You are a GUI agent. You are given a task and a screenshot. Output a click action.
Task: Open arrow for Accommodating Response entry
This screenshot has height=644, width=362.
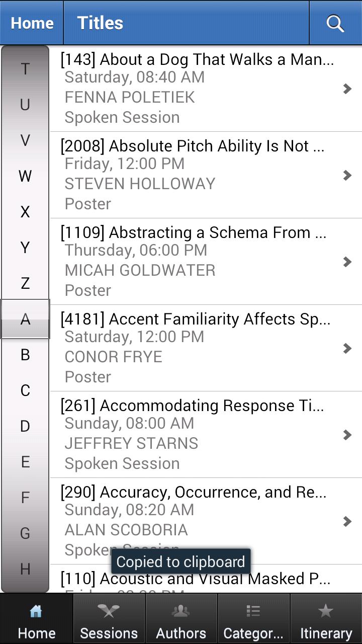(x=347, y=435)
